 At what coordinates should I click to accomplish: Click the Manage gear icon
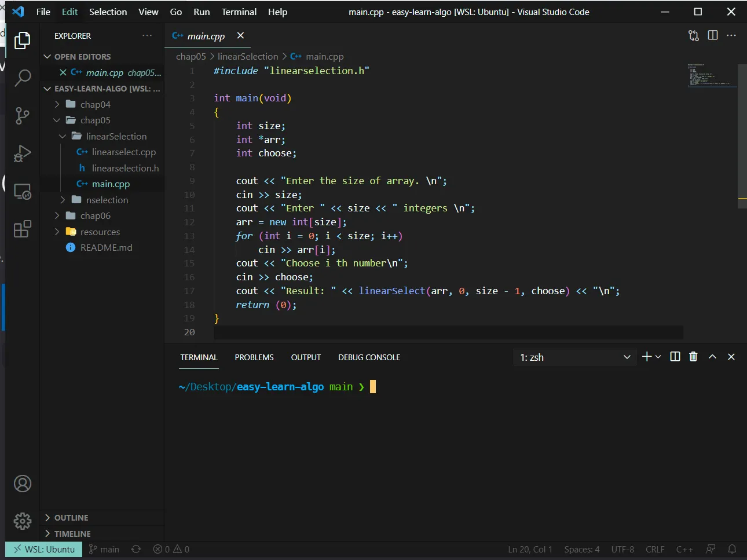click(23, 521)
